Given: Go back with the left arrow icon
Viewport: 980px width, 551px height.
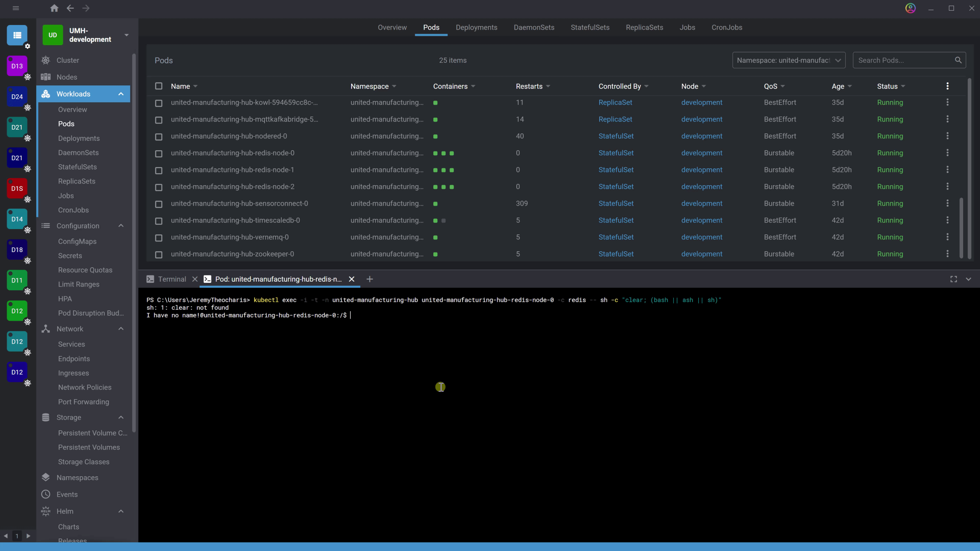Looking at the screenshot, I should 70,8.
